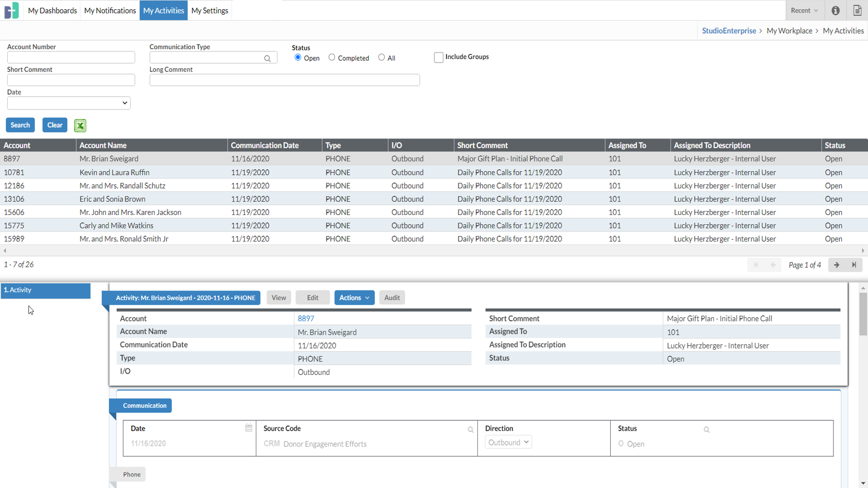Open Communication Status lookup magnifier
Image resolution: width=868 pixels, height=488 pixels.
tap(707, 430)
